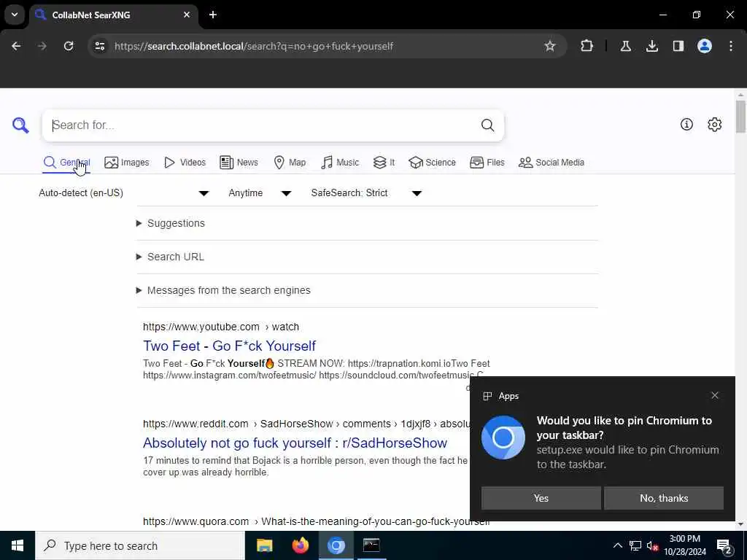Click Yes to pin Chromium

point(541,498)
